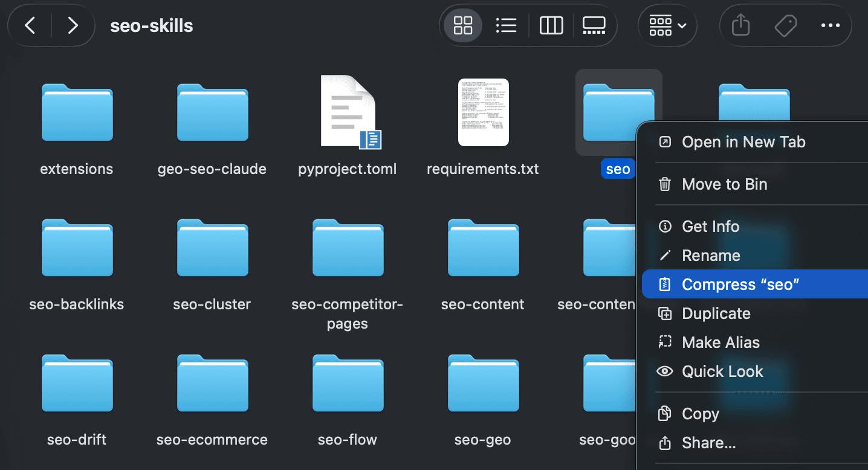Image resolution: width=868 pixels, height=470 pixels.
Task: Choose Move to Bin
Action: [x=754, y=184]
